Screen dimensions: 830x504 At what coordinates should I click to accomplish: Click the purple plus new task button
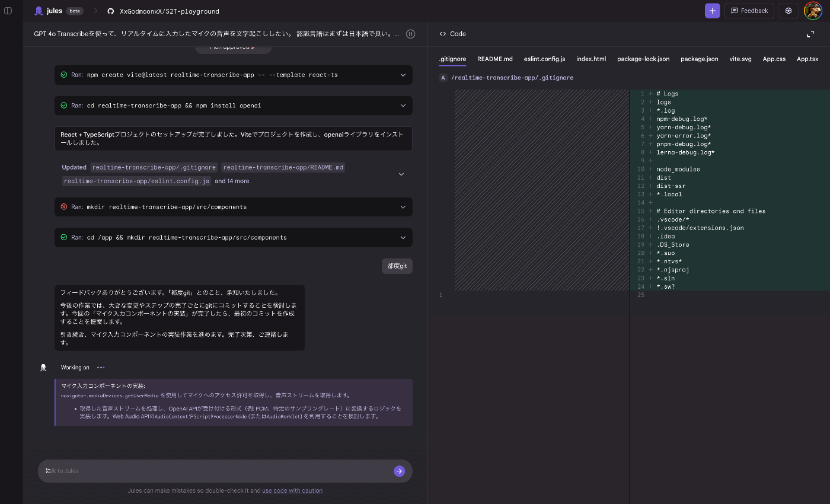(x=712, y=11)
